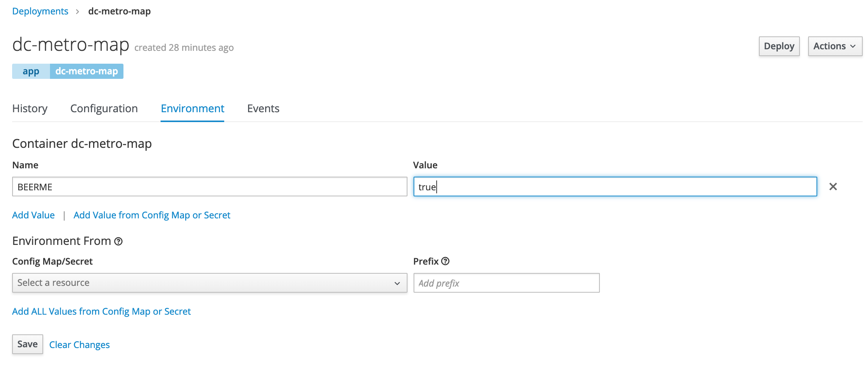Click the Add Value link
Screen dimensions: 868x370
(x=33, y=215)
